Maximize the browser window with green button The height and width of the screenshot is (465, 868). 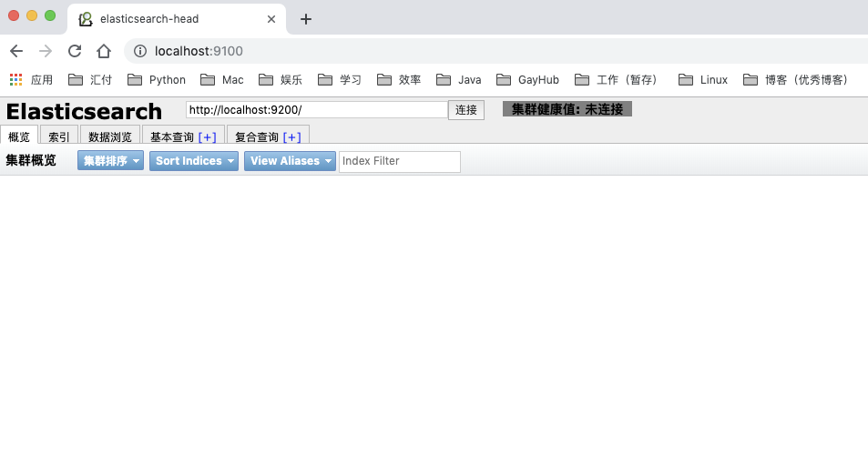pyautogui.click(x=50, y=15)
